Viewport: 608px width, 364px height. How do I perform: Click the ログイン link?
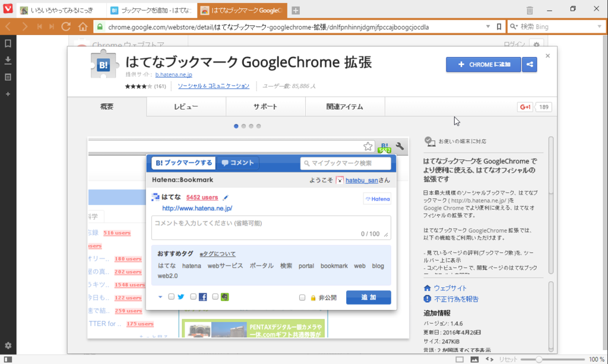[514, 44]
